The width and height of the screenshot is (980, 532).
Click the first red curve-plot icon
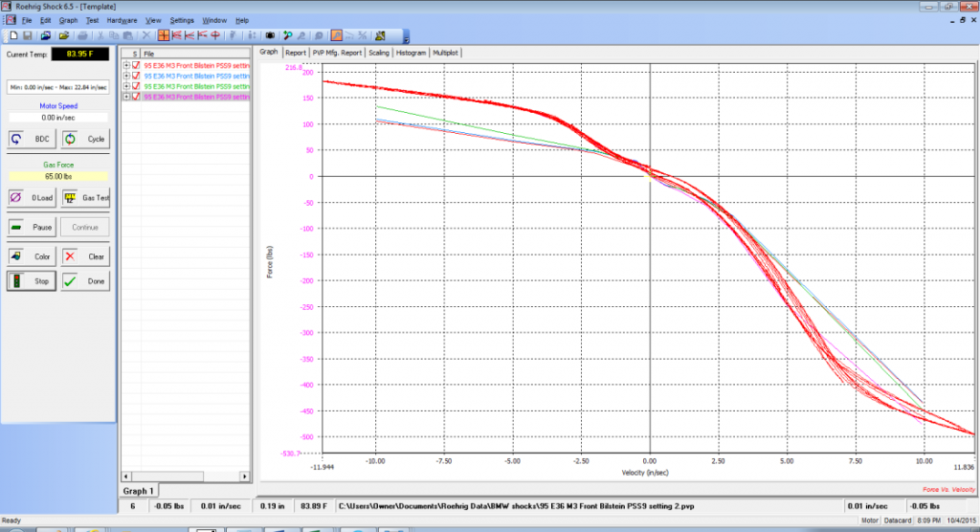click(x=176, y=35)
